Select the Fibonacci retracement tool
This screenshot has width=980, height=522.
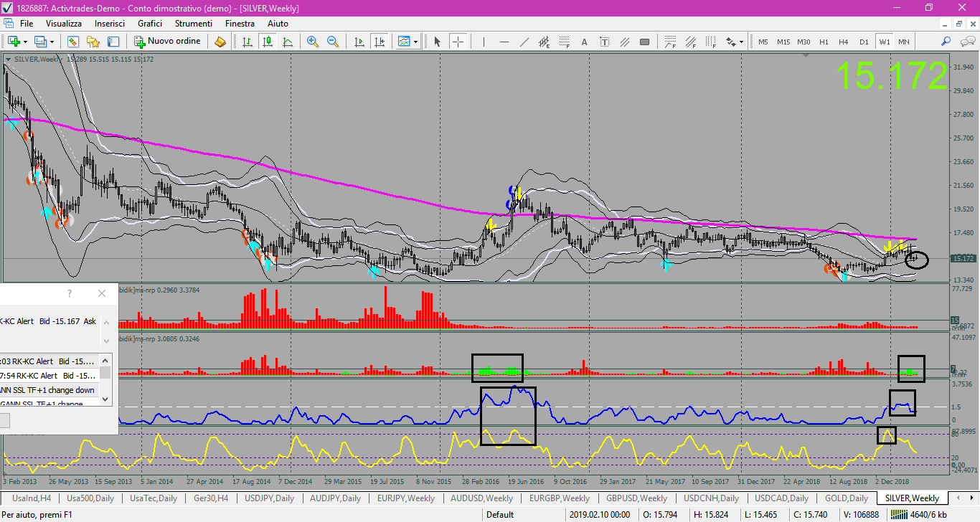pos(565,42)
